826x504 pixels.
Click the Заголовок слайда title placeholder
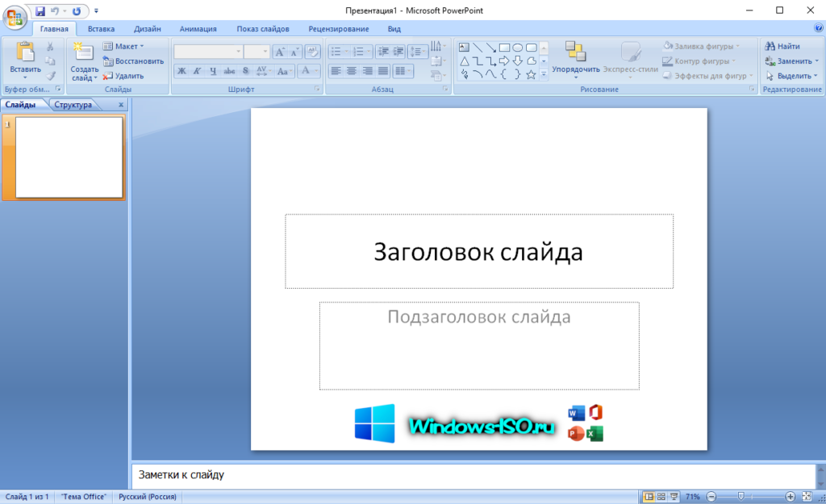tap(479, 252)
